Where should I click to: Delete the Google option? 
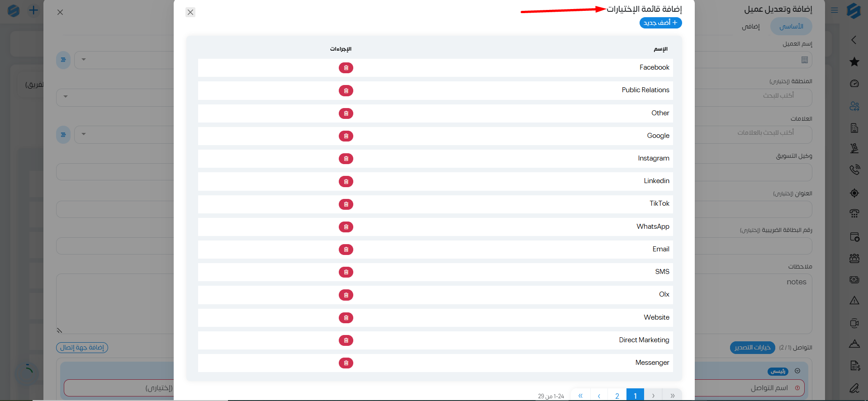(346, 136)
